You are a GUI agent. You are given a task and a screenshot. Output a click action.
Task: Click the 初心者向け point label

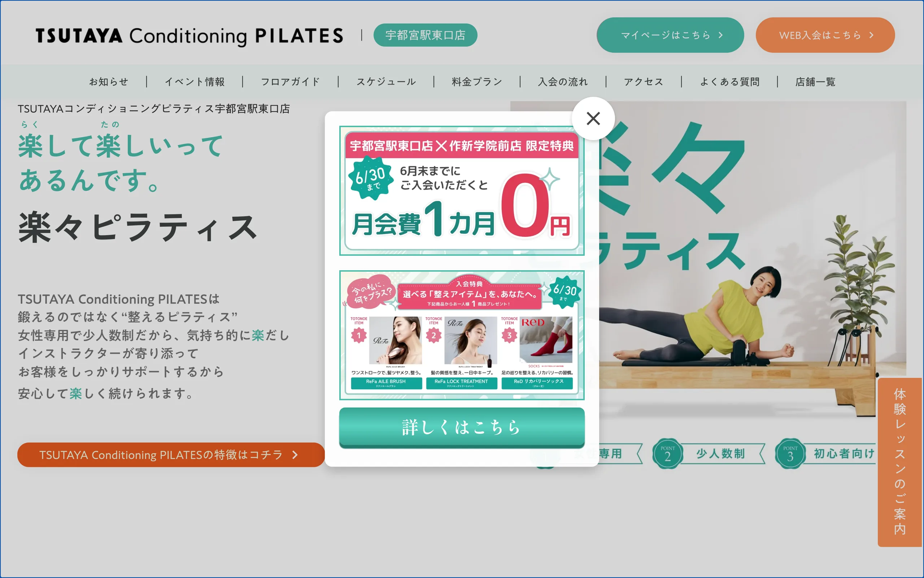click(x=844, y=454)
